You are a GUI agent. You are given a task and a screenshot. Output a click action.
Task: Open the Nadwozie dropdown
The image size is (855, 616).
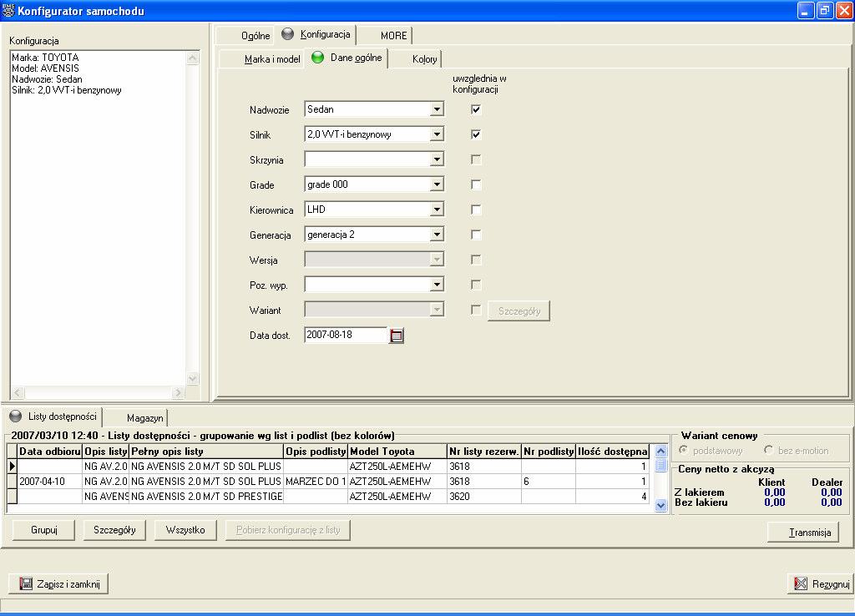(436, 109)
